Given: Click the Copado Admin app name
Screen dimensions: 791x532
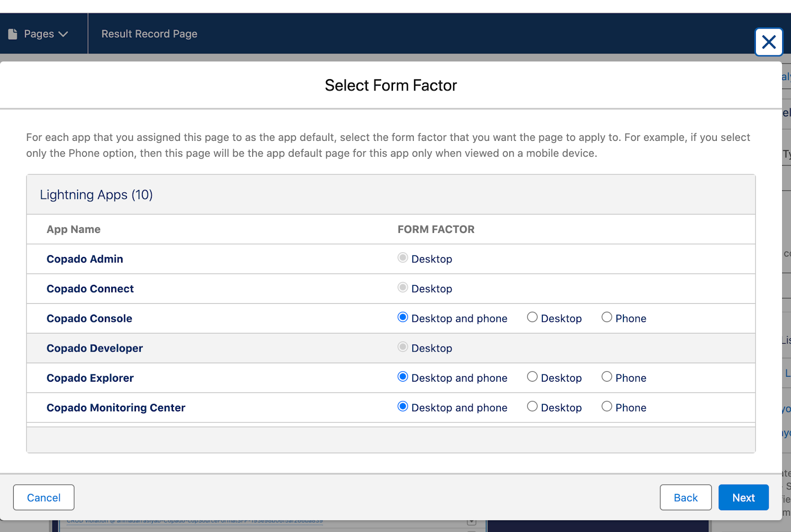Looking at the screenshot, I should pyautogui.click(x=85, y=259).
